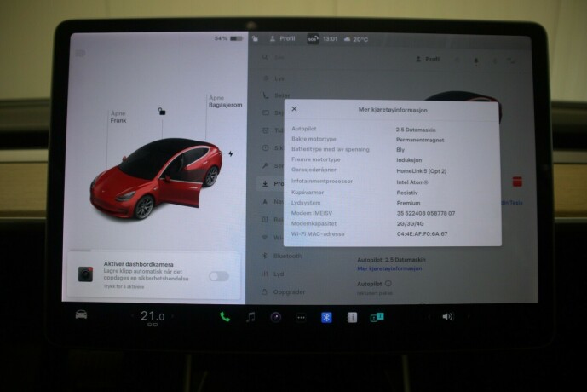587x392 pixels.
Task: Open the Frunk via Åpne Frunk
Action: [x=118, y=117]
